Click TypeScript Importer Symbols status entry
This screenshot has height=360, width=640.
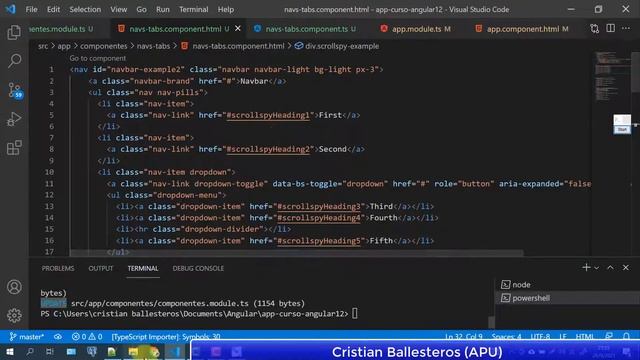point(166,337)
